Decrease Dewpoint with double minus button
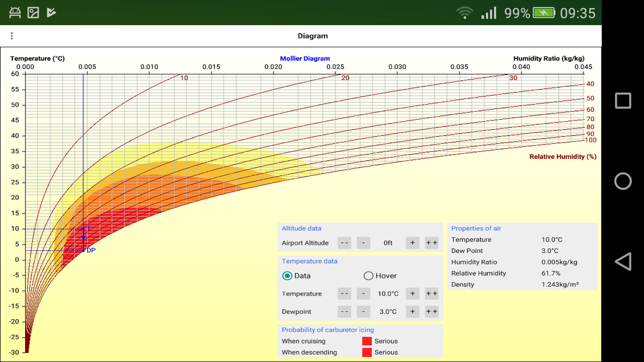The height and width of the screenshot is (362, 644). pyautogui.click(x=344, y=312)
